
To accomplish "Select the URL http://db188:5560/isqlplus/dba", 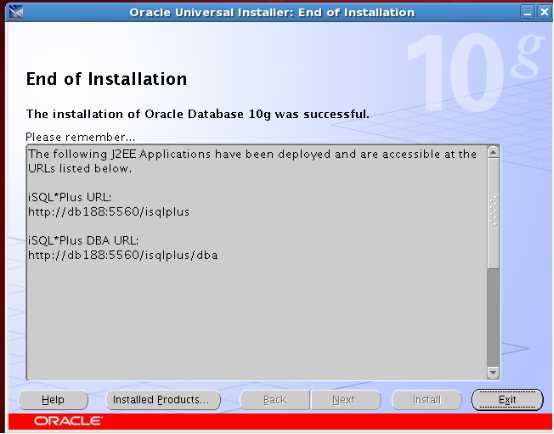I will click(x=123, y=255).
